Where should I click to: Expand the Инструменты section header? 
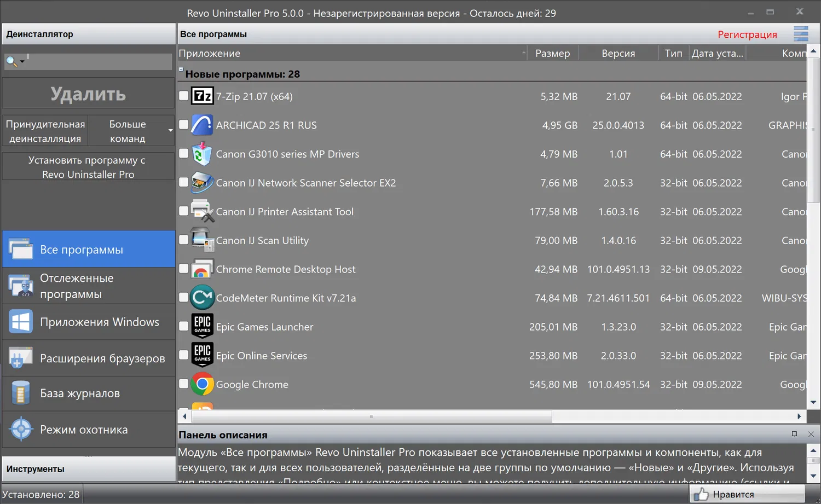[89, 469]
